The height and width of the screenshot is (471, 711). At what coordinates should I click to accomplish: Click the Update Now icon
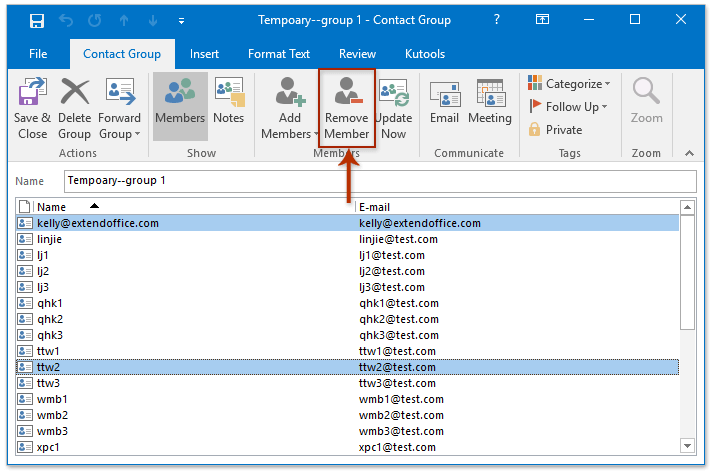pyautogui.click(x=394, y=108)
